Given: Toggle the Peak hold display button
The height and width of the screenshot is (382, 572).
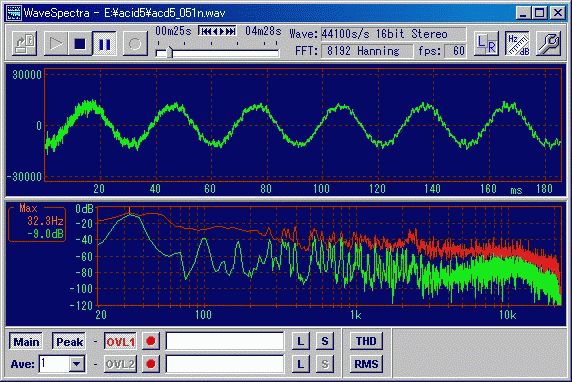Looking at the screenshot, I should [69, 342].
